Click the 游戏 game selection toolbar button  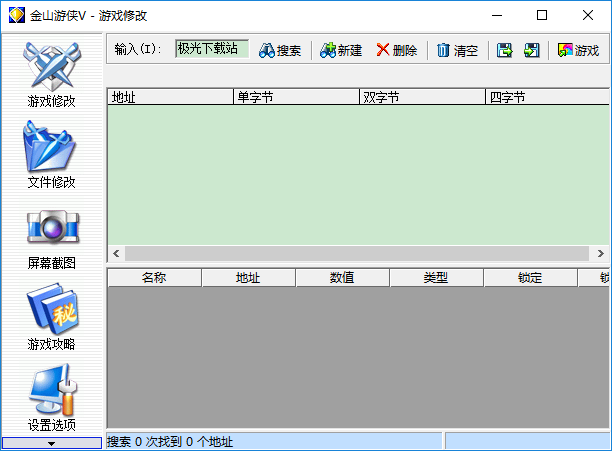(x=578, y=50)
